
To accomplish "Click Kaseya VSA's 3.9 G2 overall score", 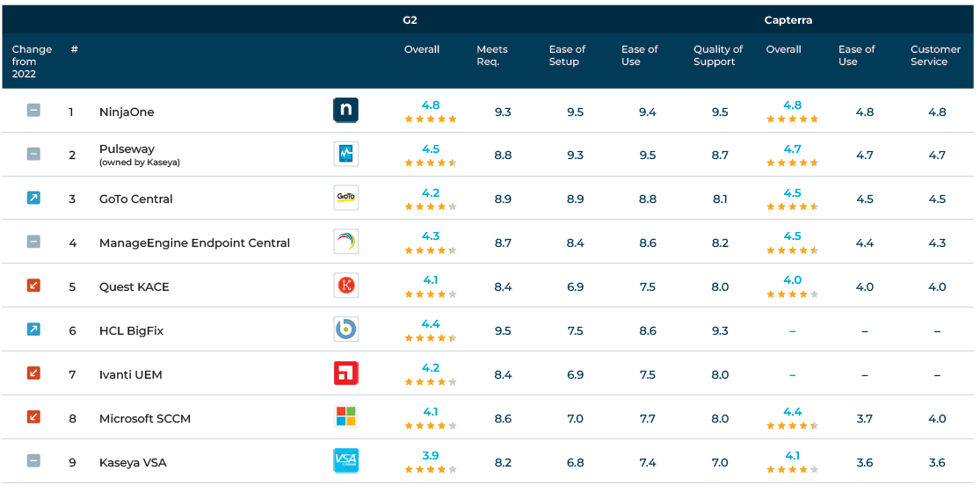I will pos(431,455).
